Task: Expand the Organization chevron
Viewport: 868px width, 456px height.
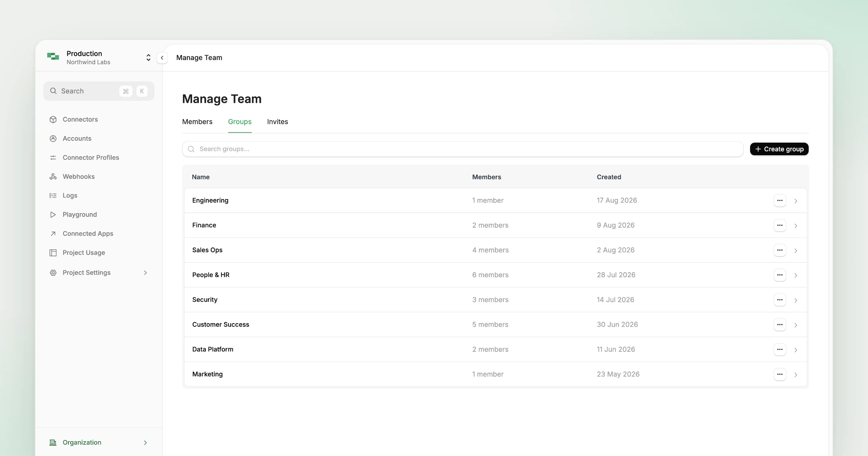Action: 145,443
